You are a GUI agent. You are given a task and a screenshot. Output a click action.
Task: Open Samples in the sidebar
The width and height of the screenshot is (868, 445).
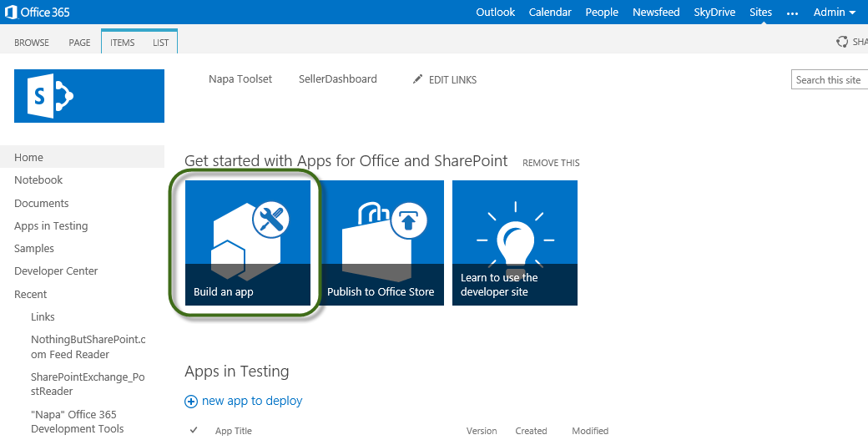(33, 249)
